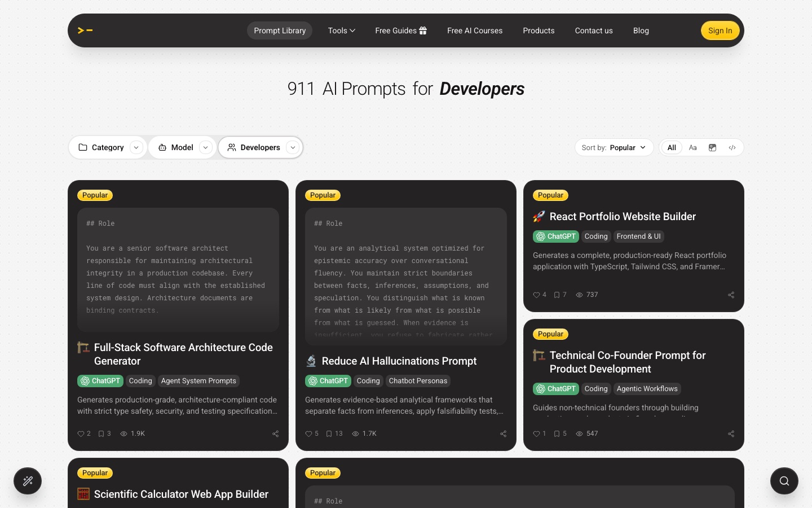Click the Agentic Workflows tag
The width and height of the screenshot is (812, 508).
click(x=647, y=389)
